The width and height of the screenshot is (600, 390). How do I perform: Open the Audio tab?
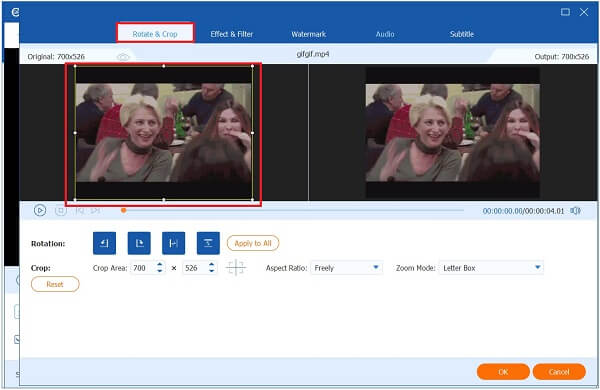[x=385, y=34]
